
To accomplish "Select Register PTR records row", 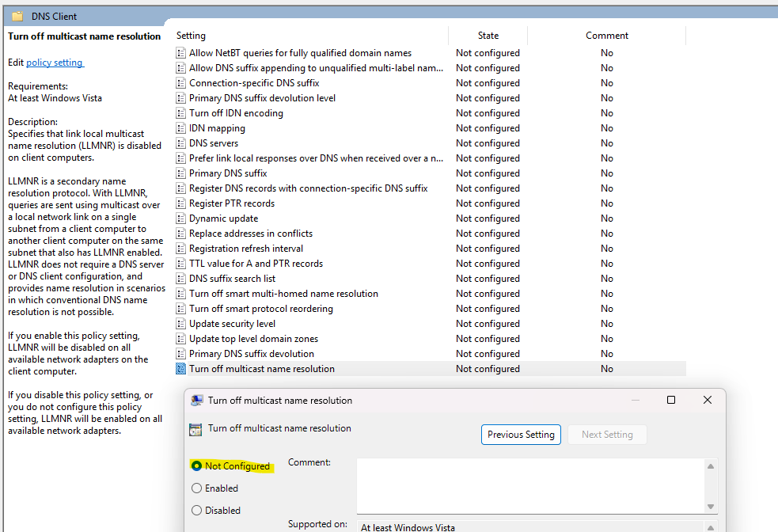I will (431, 203).
